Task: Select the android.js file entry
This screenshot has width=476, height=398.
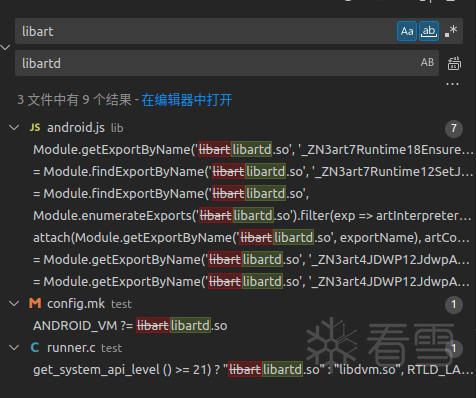Action: click(238, 128)
